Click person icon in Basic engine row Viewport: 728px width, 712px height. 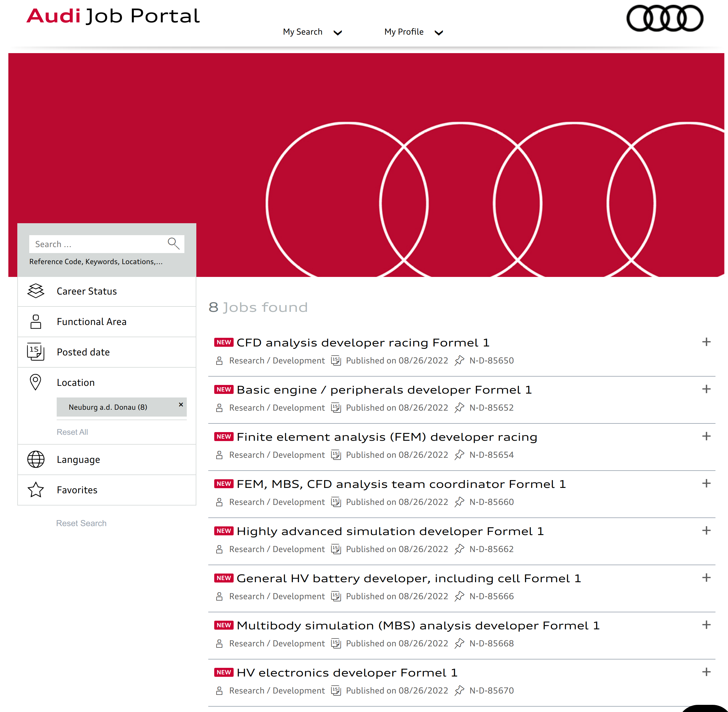220,408
